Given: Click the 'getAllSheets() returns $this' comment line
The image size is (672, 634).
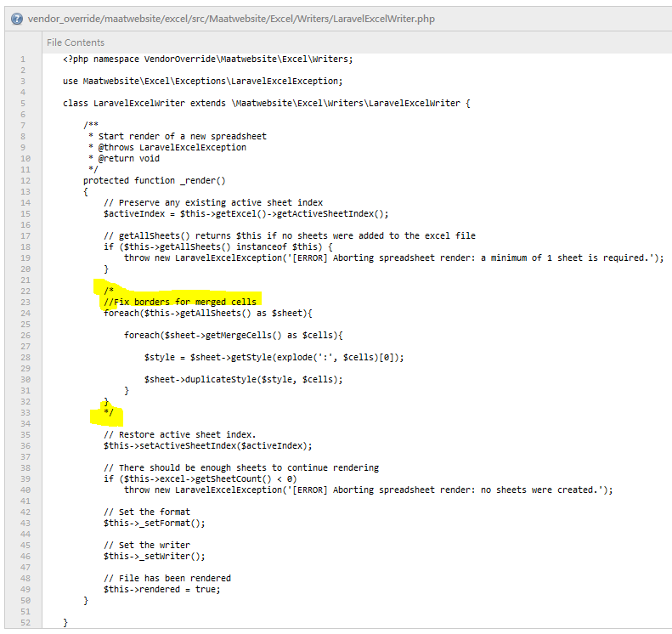Looking at the screenshot, I should (x=290, y=235).
